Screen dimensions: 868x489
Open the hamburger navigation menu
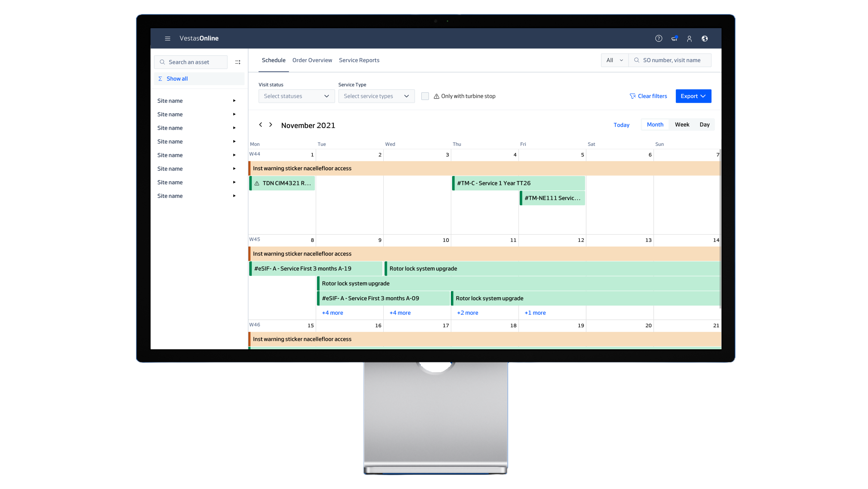pyautogui.click(x=168, y=38)
